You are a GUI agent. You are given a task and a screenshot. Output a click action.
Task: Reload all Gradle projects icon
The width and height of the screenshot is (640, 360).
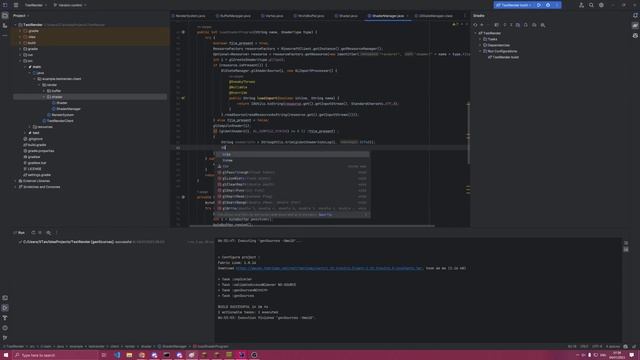coord(476,25)
